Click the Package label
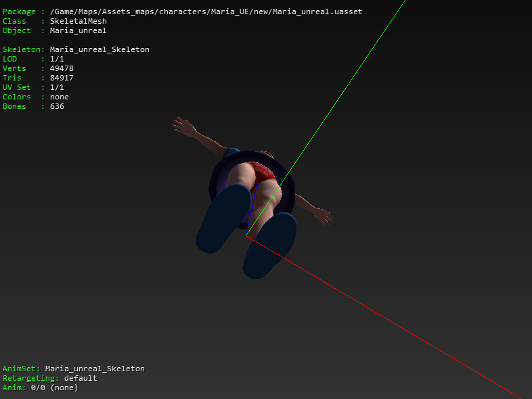 (19, 12)
